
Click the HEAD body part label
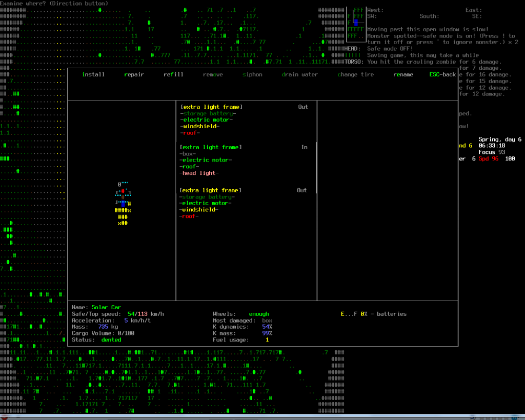[x=352, y=49]
